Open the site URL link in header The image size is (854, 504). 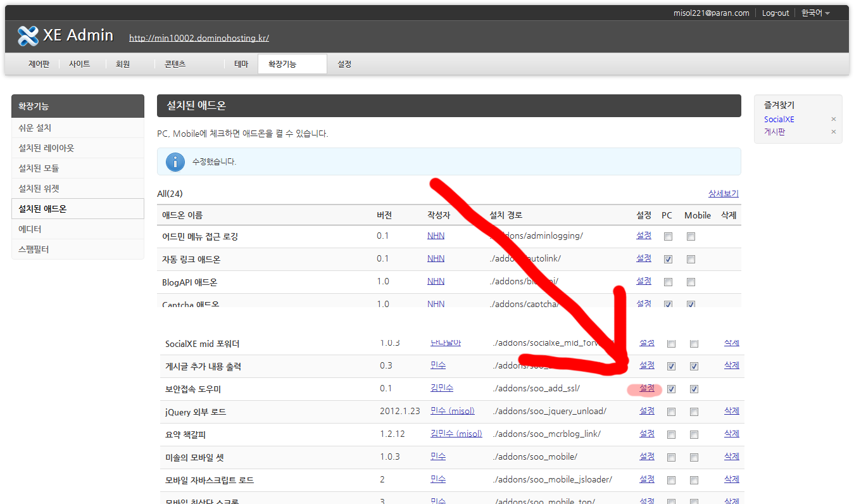pos(199,38)
